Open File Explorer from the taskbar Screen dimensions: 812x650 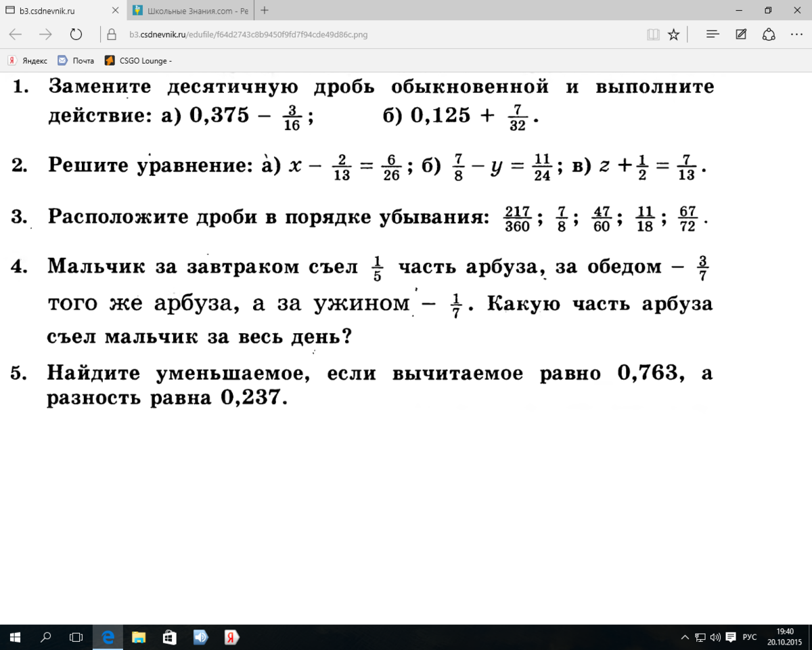pos(139,637)
